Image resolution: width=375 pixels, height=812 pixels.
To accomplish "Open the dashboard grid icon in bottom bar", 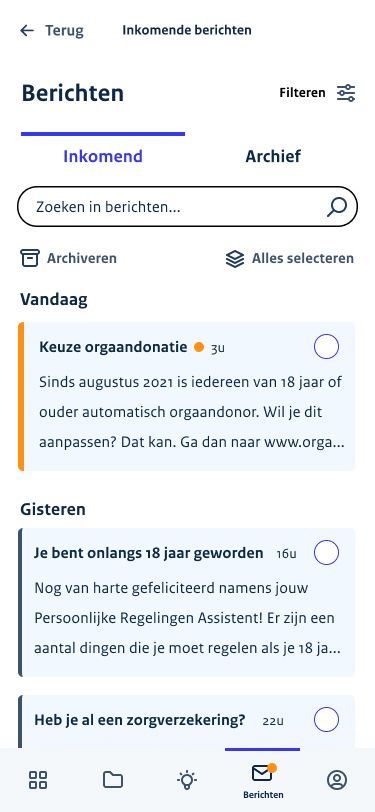I will pyautogui.click(x=38, y=779).
